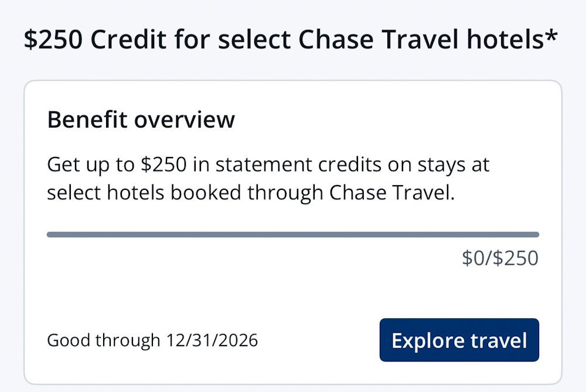Tap the words select hotels in description

[105, 193]
